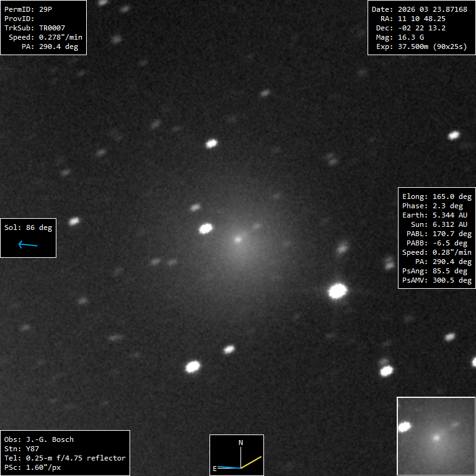The width and height of the screenshot is (476, 476).
Task: Click the PsAMV: 300.5 deg entry
Action: pos(437,280)
